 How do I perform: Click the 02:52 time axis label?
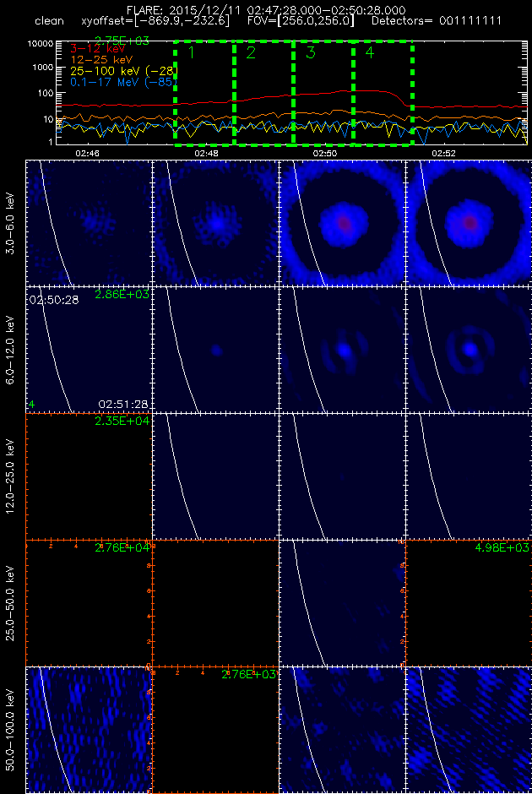click(x=444, y=152)
